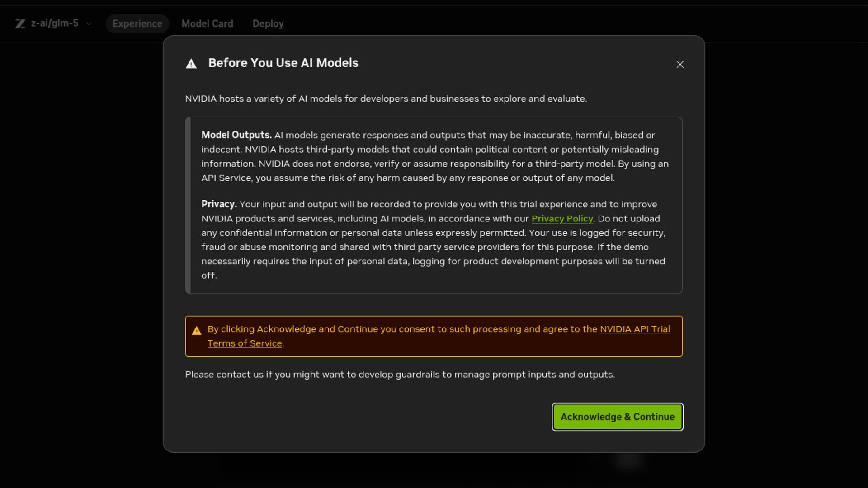Click the bold Model Outputs label
Viewport: 868px width, 488px height.
(x=236, y=135)
